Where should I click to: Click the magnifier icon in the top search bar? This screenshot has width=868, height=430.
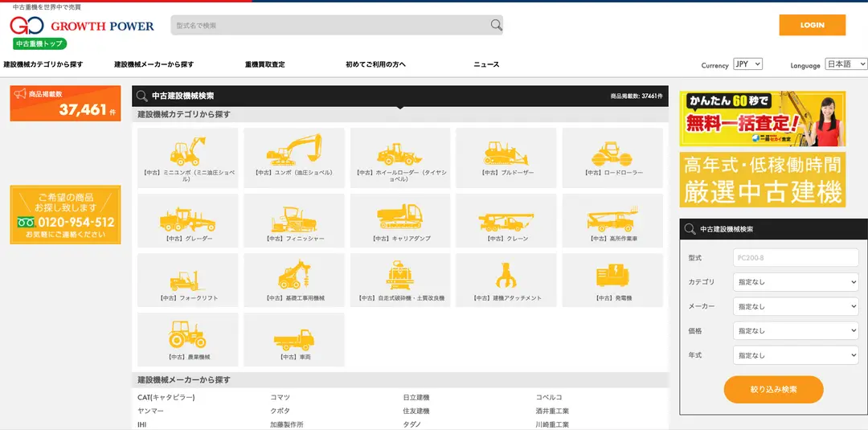pyautogui.click(x=496, y=25)
